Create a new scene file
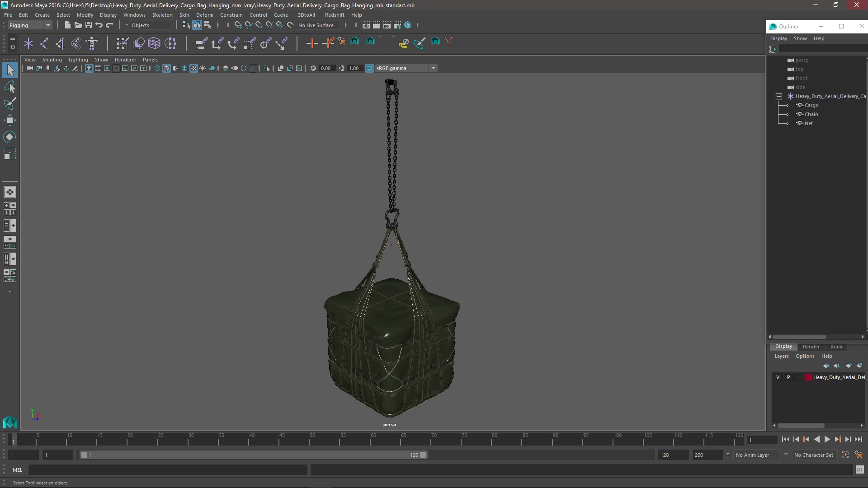Viewport: 868px width, 488px height. (x=67, y=25)
